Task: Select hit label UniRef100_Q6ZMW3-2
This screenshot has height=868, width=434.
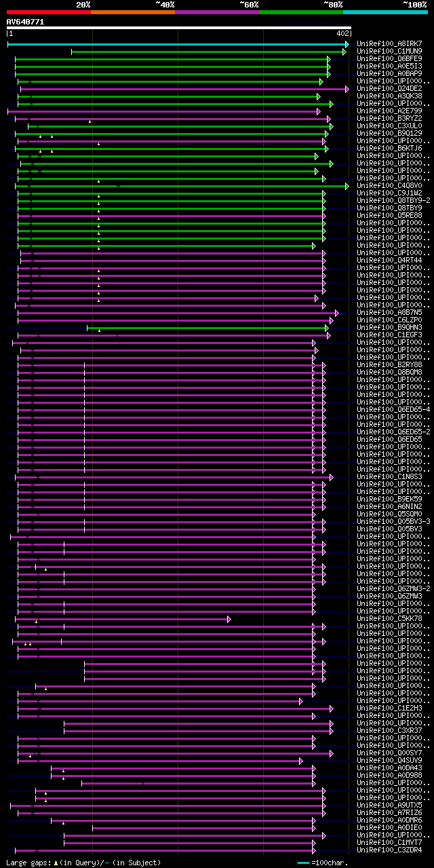Action: pyautogui.click(x=393, y=589)
